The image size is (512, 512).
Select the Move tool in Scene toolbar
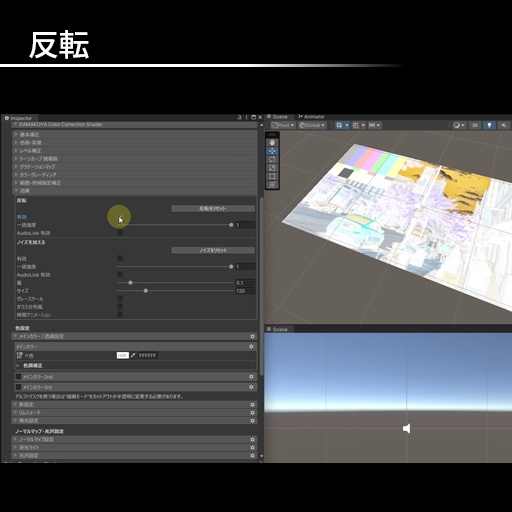coord(272,151)
